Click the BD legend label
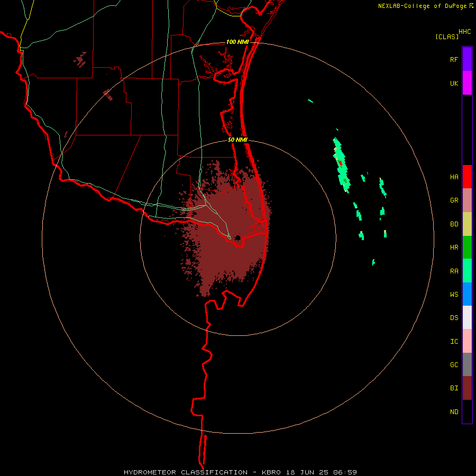The height and width of the screenshot is (476, 476). 454,224
